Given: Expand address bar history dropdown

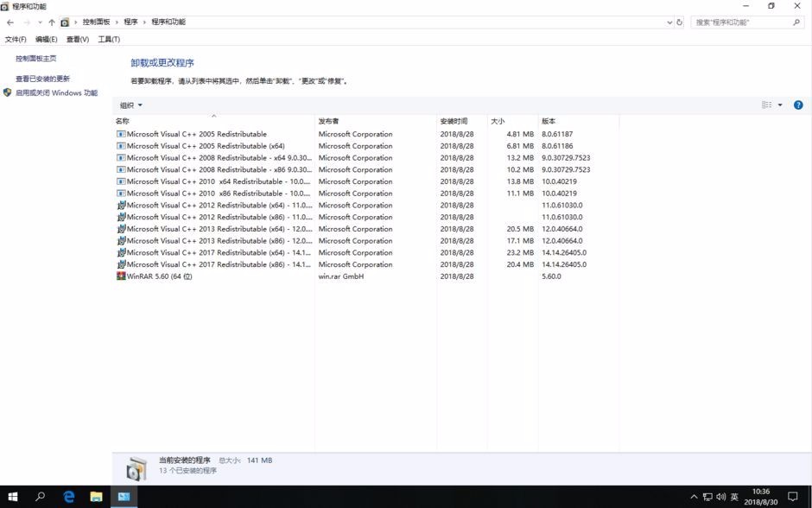Looking at the screenshot, I should [669, 22].
